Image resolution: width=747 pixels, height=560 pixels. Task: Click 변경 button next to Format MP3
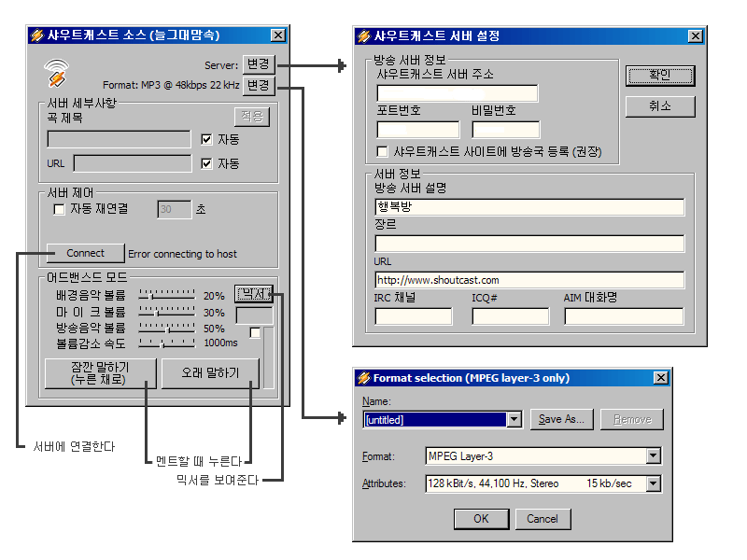point(259,86)
